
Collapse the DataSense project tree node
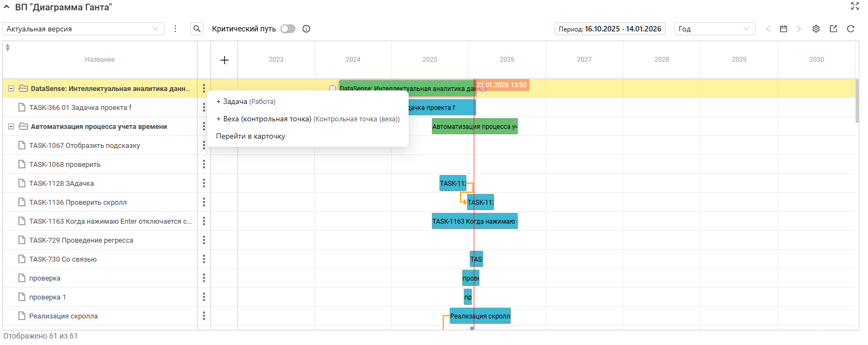coord(11,88)
